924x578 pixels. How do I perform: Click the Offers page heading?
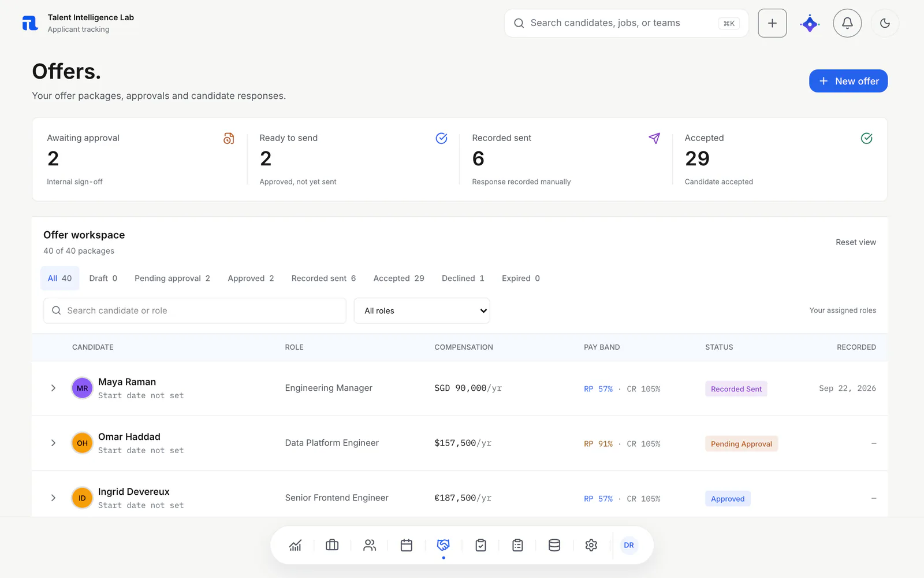(66, 71)
